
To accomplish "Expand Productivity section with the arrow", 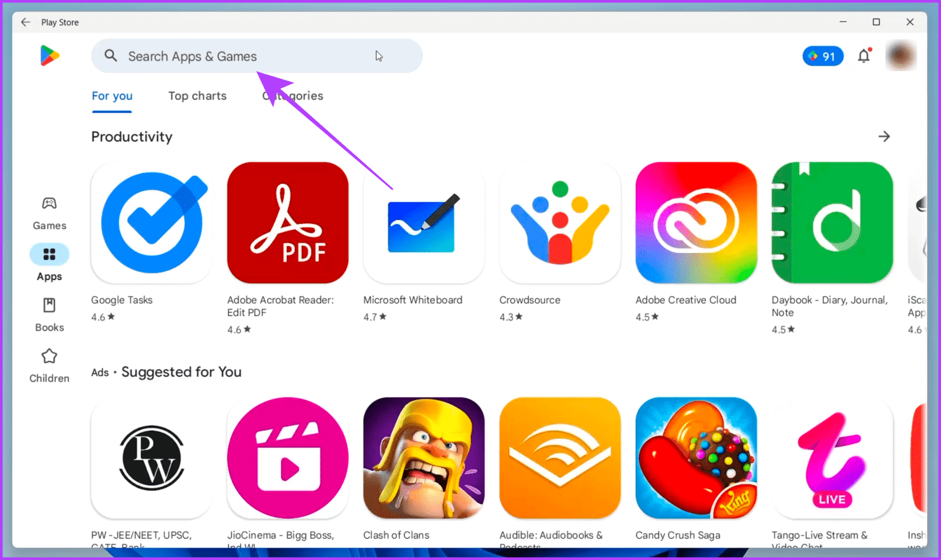I will coord(884,137).
